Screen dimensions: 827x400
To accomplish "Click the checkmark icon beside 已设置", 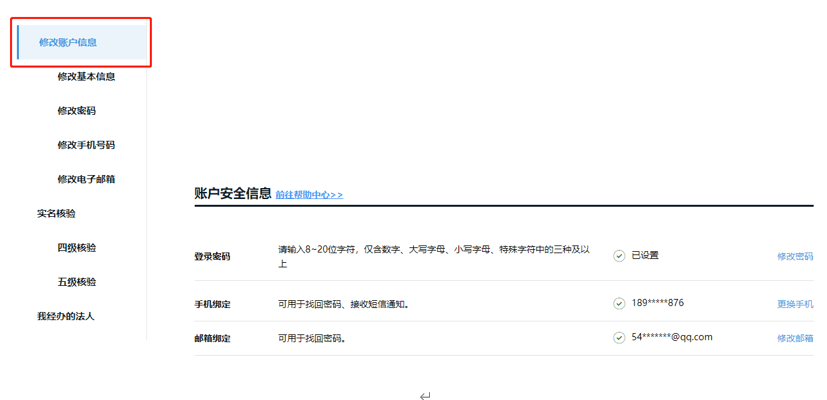I will (x=619, y=256).
